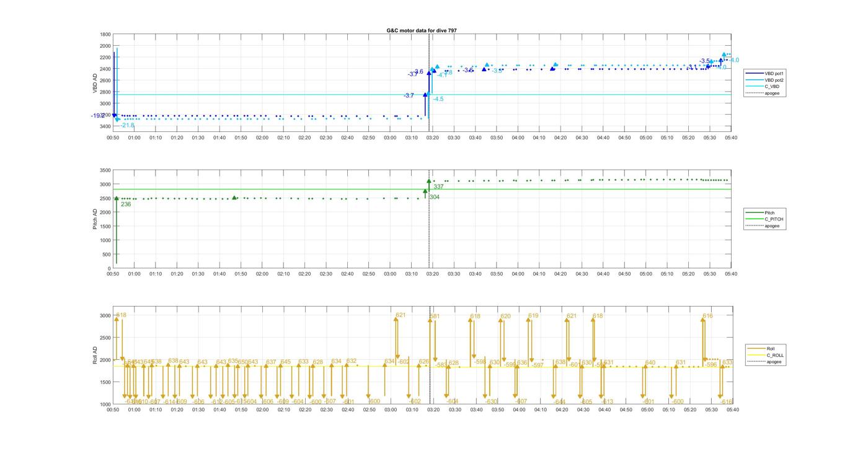Click the 'Roll AD' y-axis label
868x454 pixels.
(95, 355)
